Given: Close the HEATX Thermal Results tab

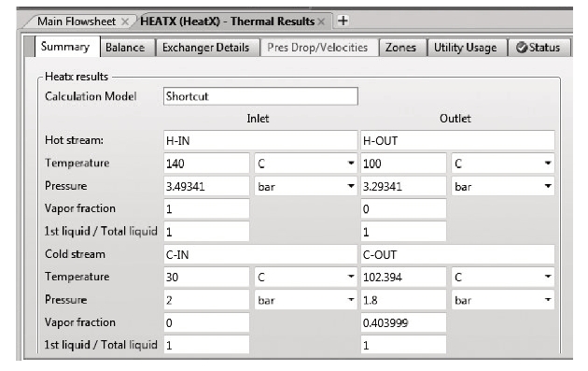Looking at the screenshot, I should [x=321, y=21].
